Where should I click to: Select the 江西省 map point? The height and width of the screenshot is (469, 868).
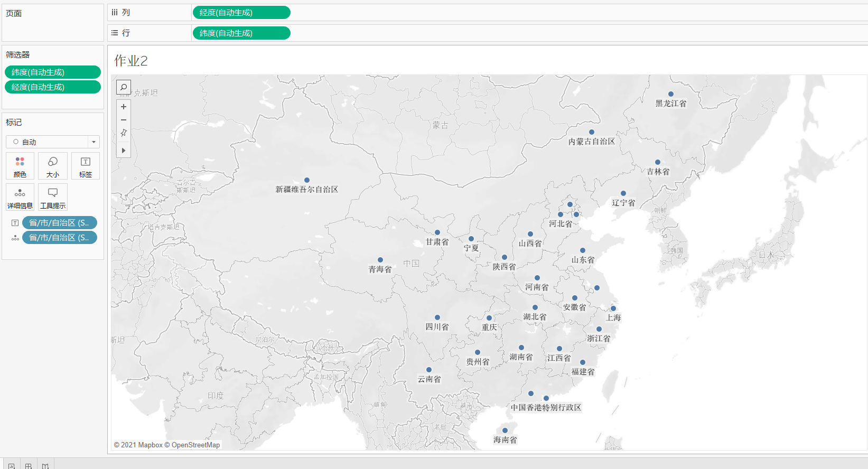tap(559, 349)
